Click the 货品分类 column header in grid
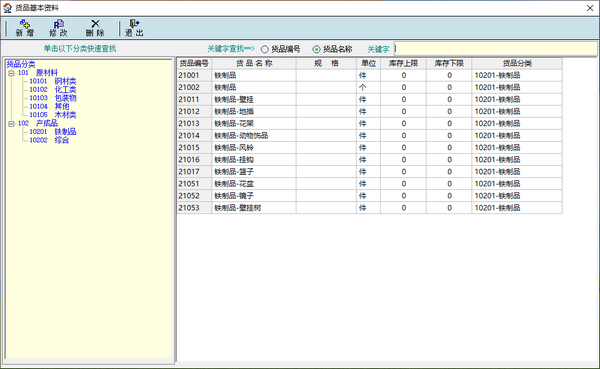 click(517, 64)
